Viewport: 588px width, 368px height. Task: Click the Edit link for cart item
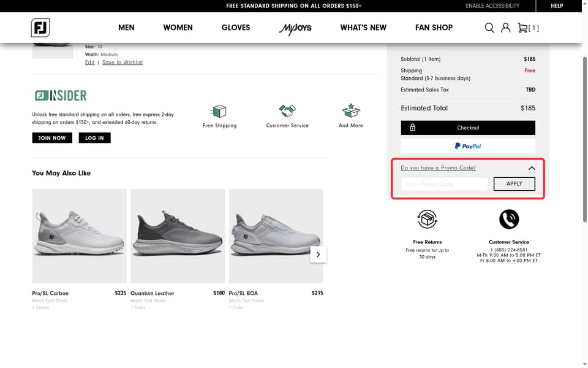[x=89, y=63]
